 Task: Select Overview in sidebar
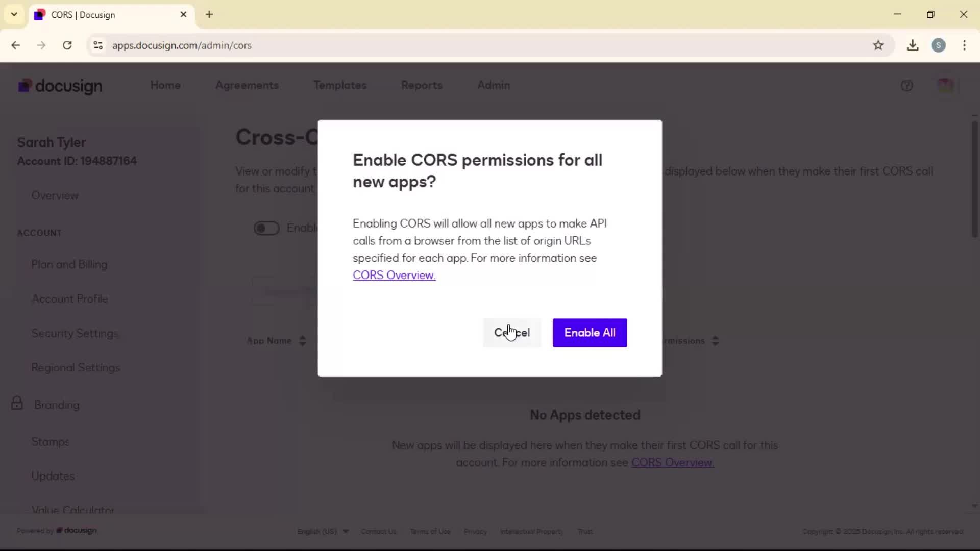click(55, 195)
